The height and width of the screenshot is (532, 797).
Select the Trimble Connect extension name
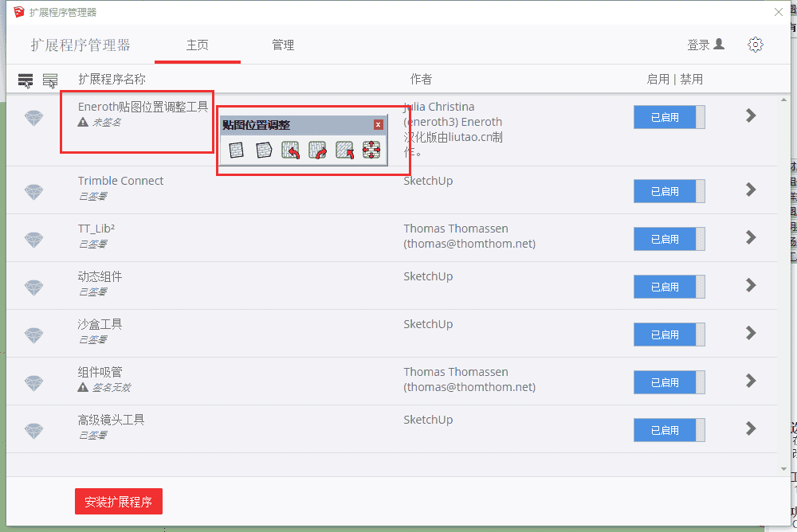coord(120,181)
